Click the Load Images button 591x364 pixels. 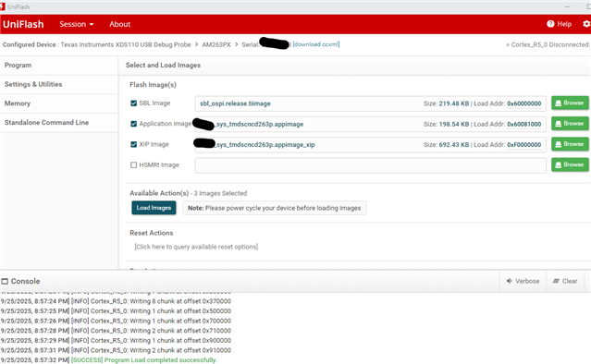coord(154,208)
